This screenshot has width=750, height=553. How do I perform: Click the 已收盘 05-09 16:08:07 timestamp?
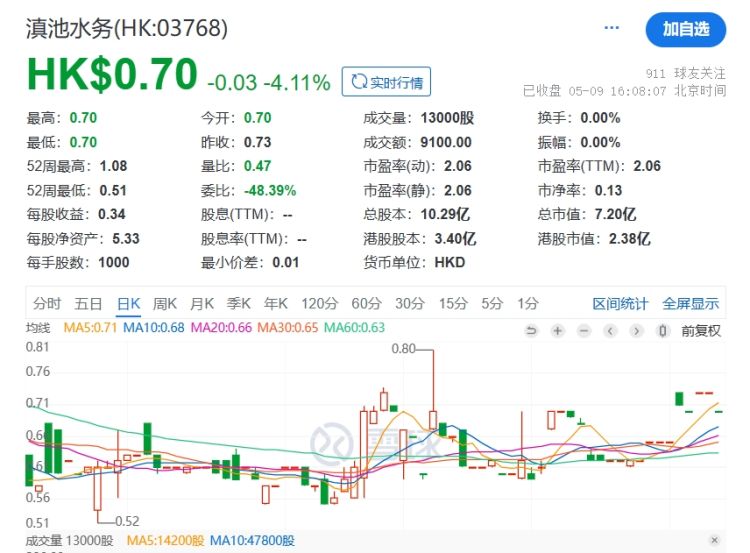(x=624, y=91)
